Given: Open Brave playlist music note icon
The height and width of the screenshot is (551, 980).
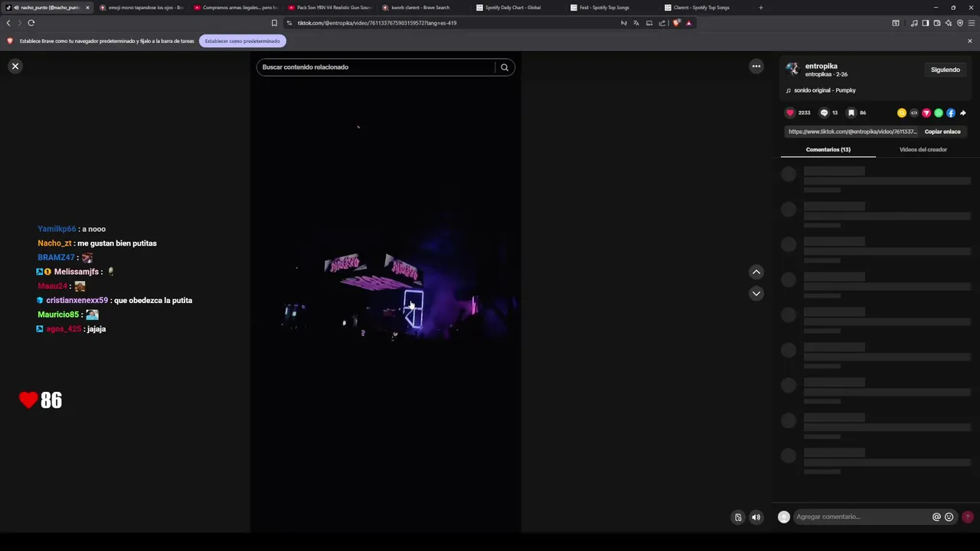Looking at the screenshot, I should pos(914,23).
